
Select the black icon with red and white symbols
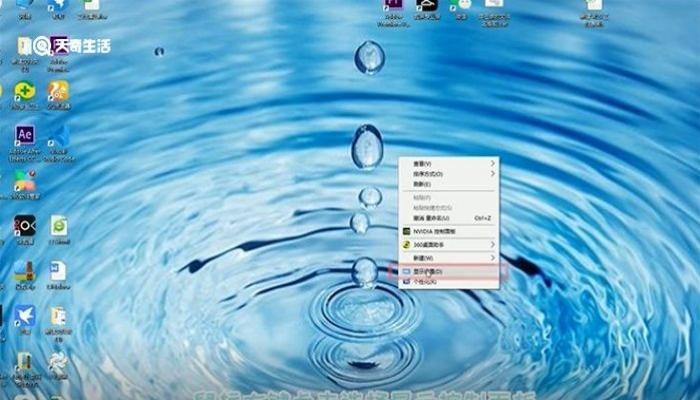[25, 225]
